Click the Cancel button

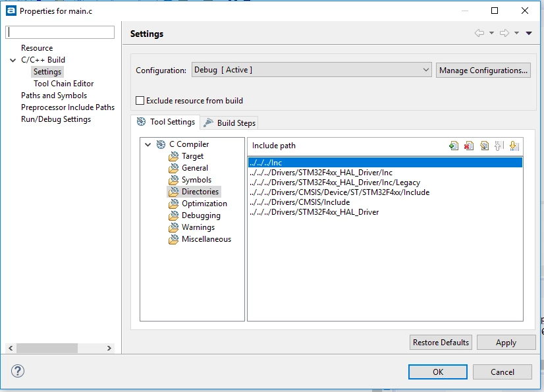(x=503, y=372)
